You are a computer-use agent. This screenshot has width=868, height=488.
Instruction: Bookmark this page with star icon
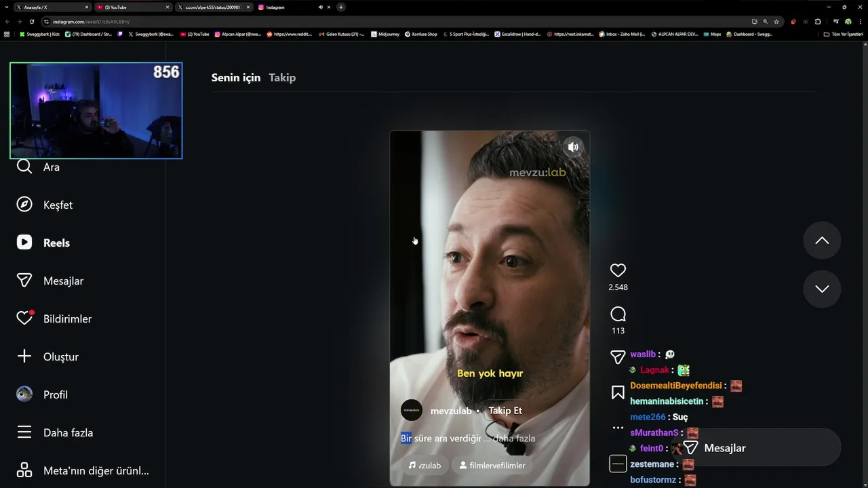click(776, 22)
